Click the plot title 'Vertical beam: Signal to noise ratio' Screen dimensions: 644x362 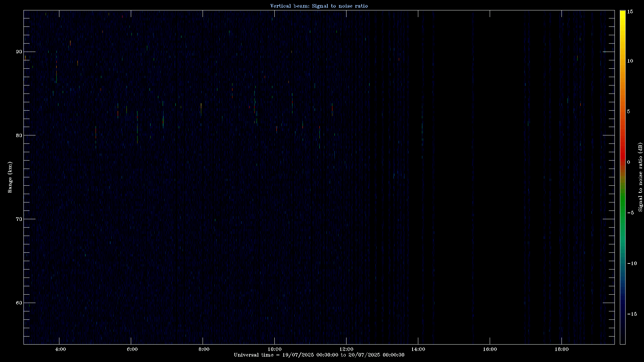(x=319, y=6)
